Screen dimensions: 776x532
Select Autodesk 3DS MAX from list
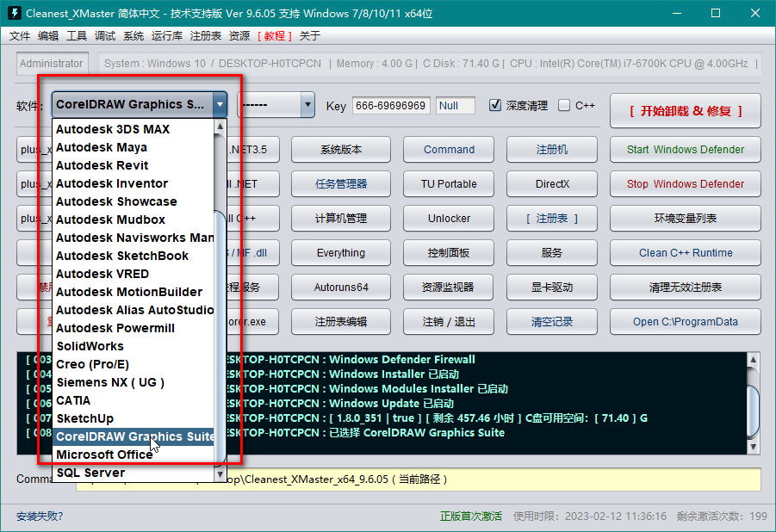133,129
